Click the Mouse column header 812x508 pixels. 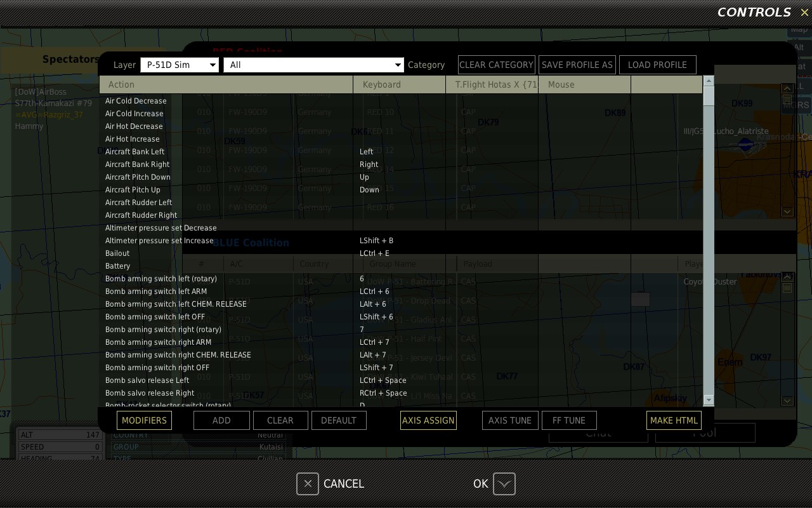click(x=584, y=84)
